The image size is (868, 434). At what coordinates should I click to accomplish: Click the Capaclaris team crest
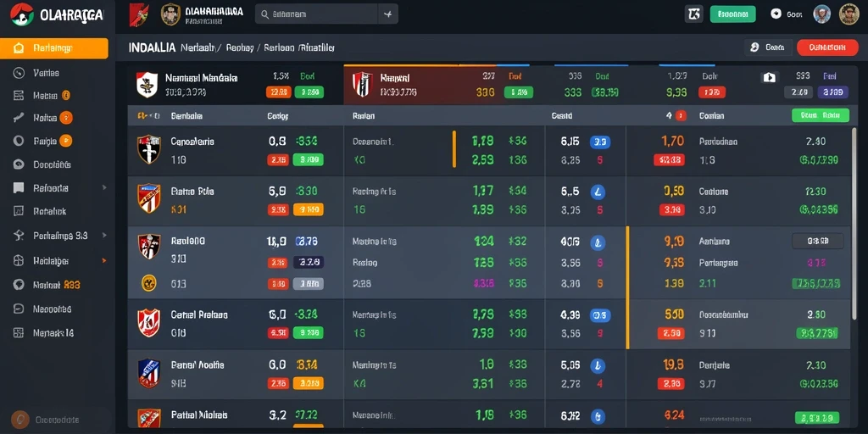tap(149, 149)
